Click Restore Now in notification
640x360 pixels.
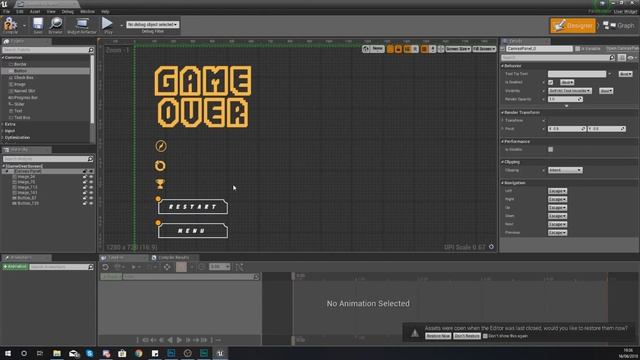[x=438, y=336]
